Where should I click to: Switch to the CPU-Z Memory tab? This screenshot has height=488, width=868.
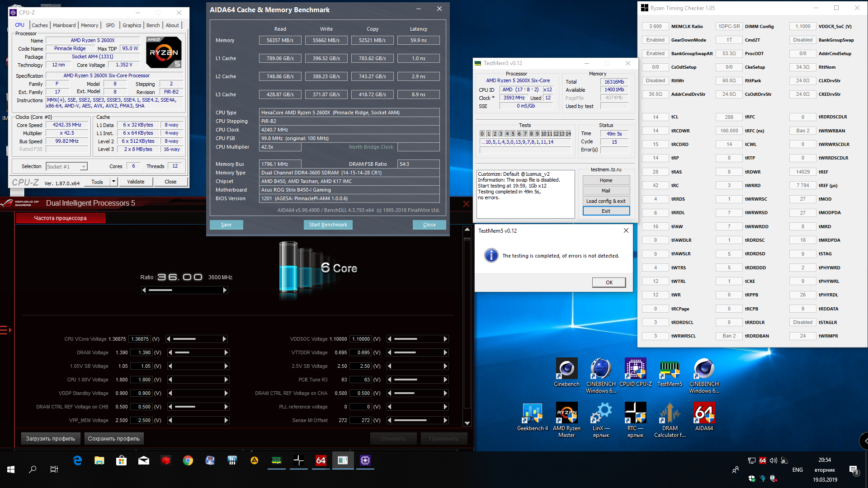[89, 25]
